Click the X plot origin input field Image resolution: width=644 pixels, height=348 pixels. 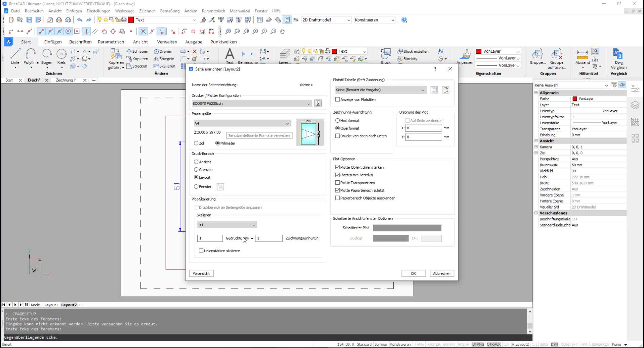click(x=423, y=128)
